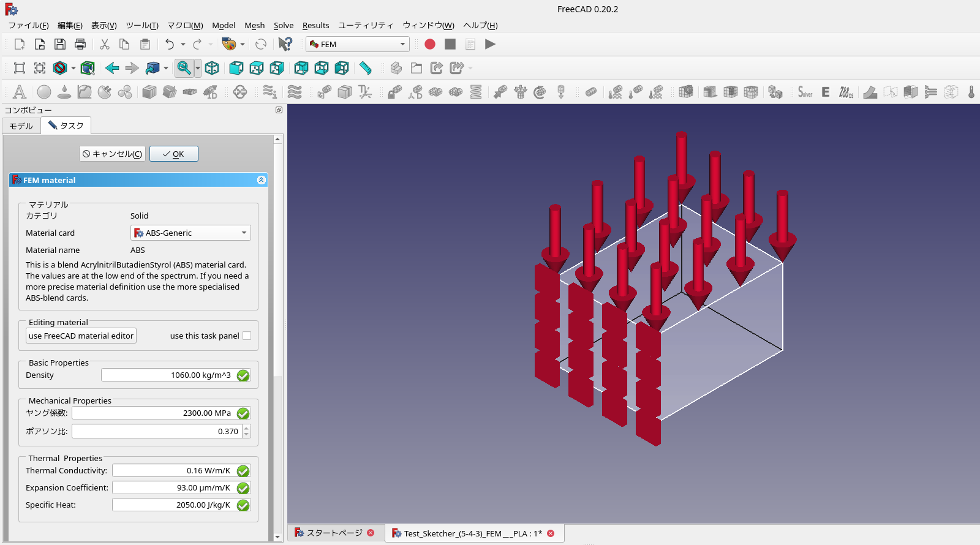Click the Fit all view icon
The image size is (980, 545).
[x=20, y=68]
